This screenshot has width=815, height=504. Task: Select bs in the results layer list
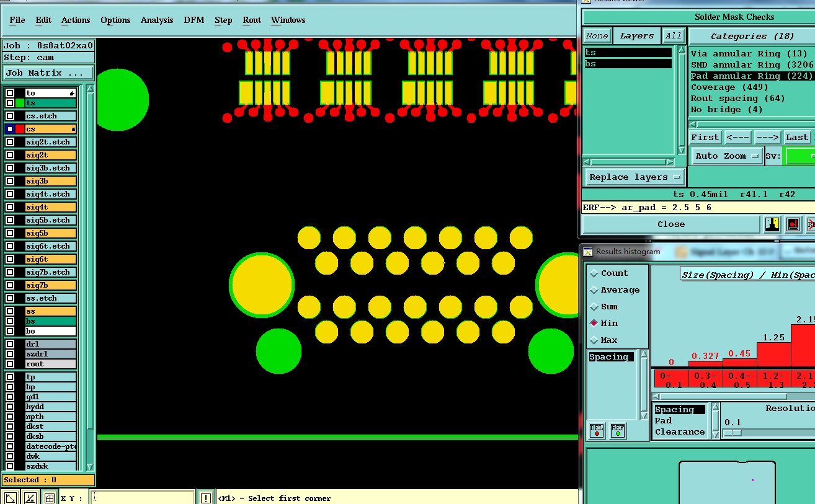628,64
